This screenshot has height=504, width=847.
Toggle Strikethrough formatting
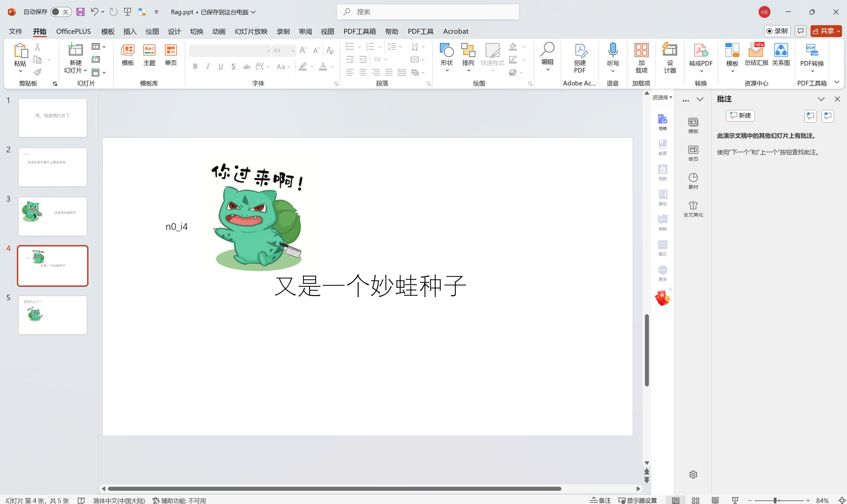click(x=247, y=67)
